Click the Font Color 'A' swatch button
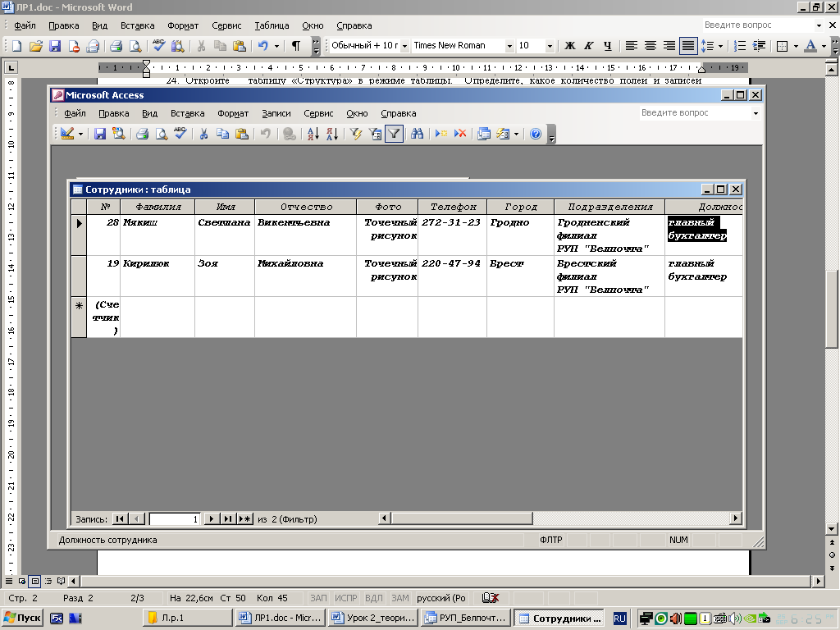Viewport: 840px width, 630px height. point(811,46)
